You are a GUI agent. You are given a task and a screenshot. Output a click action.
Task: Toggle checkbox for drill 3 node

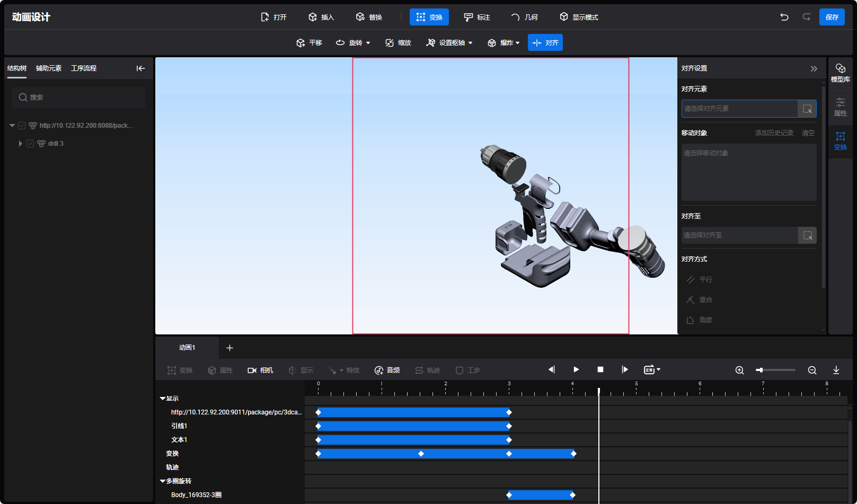coord(30,144)
